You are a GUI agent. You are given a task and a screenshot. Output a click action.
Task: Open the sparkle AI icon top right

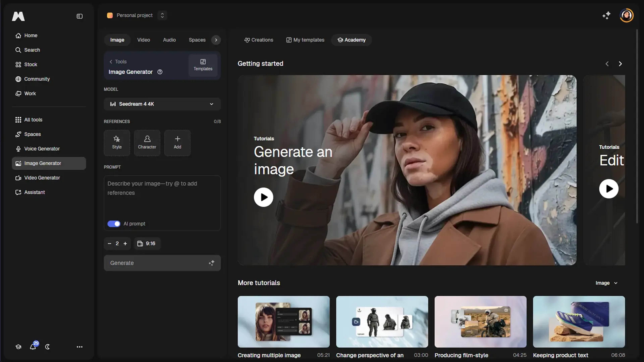(x=606, y=15)
